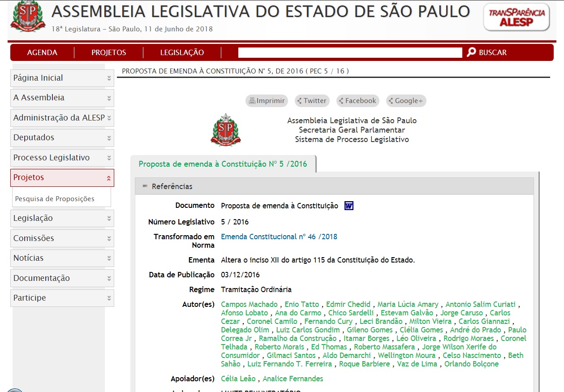Click the magnifier Buscar search button
Image resolution: width=564 pixels, height=392 pixels.
487,52
